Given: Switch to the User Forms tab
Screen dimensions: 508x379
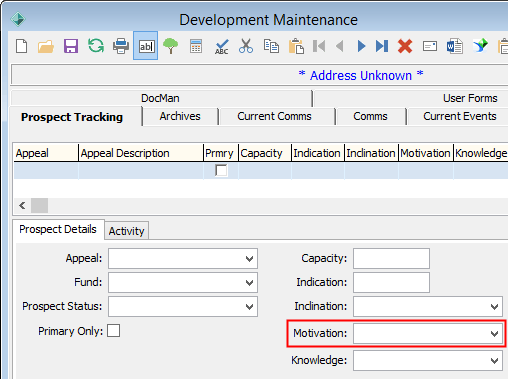Looking at the screenshot, I should point(470,98).
